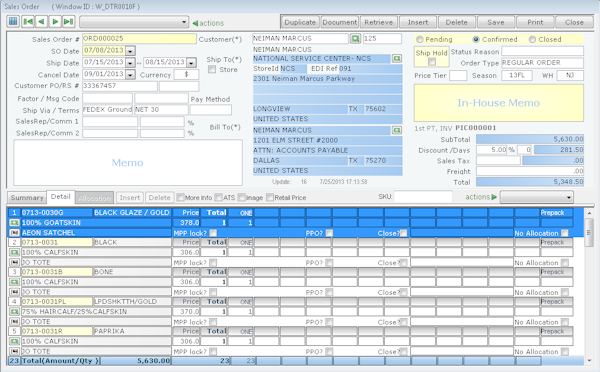Enable the Image checkbox
This screenshot has height=372, width=600.
[241, 197]
